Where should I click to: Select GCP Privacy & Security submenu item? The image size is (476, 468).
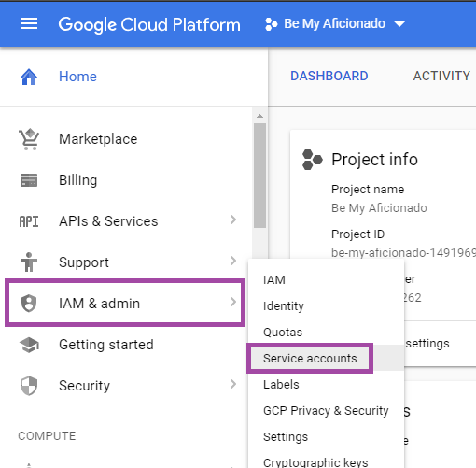pyautogui.click(x=326, y=411)
